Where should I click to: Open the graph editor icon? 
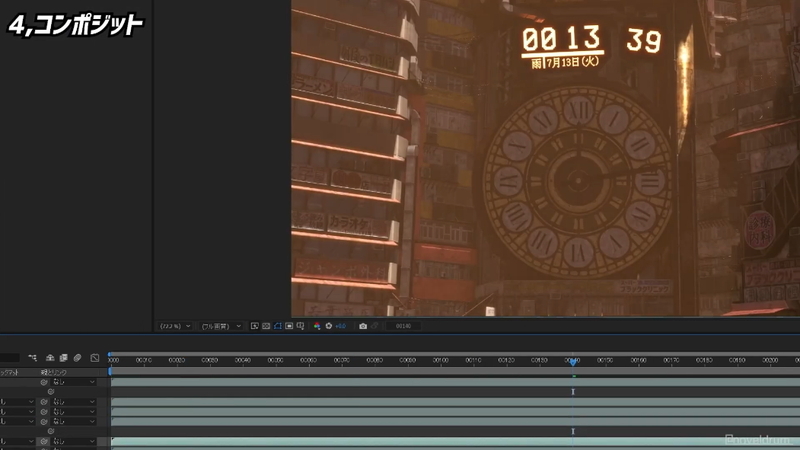[x=95, y=358]
